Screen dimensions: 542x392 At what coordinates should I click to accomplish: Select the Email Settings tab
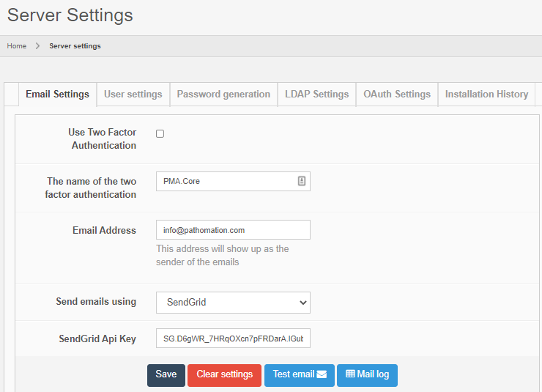(57, 94)
